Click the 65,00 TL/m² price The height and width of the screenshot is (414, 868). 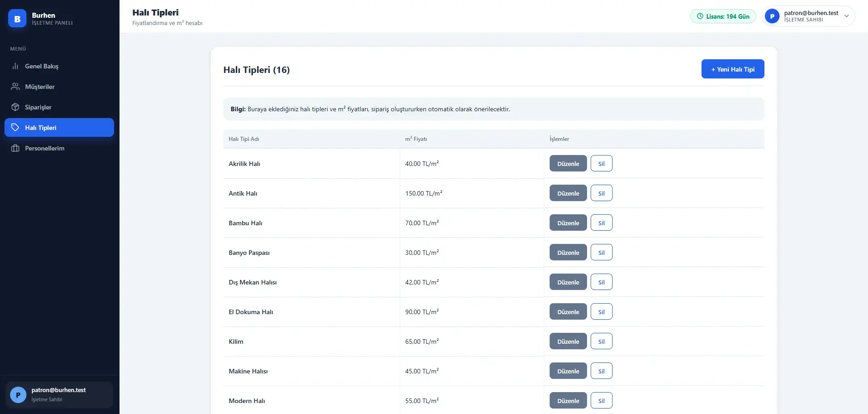(x=422, y=341)
